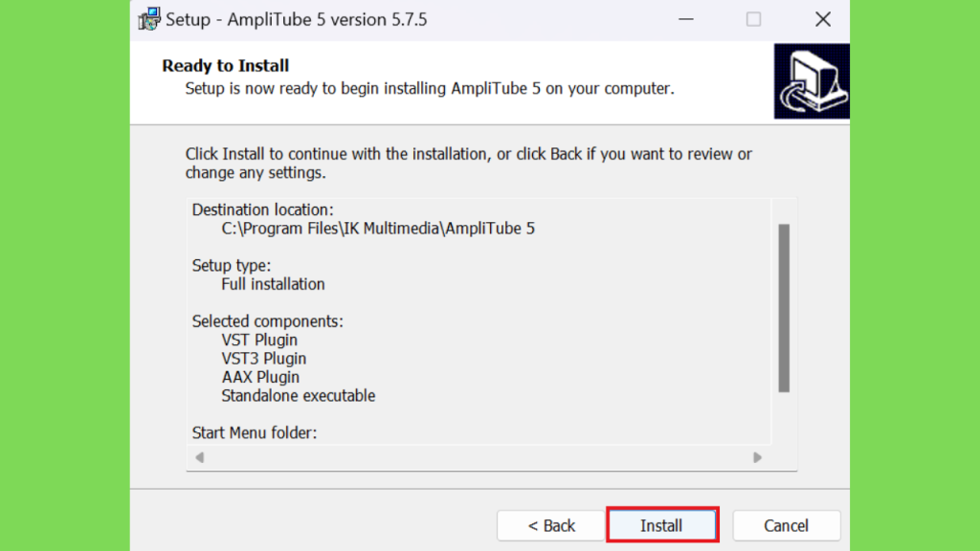This screenshot has width=980, height=551.
Task: Click the Install button
Action: pyautogui.click(x=662, y=525)
